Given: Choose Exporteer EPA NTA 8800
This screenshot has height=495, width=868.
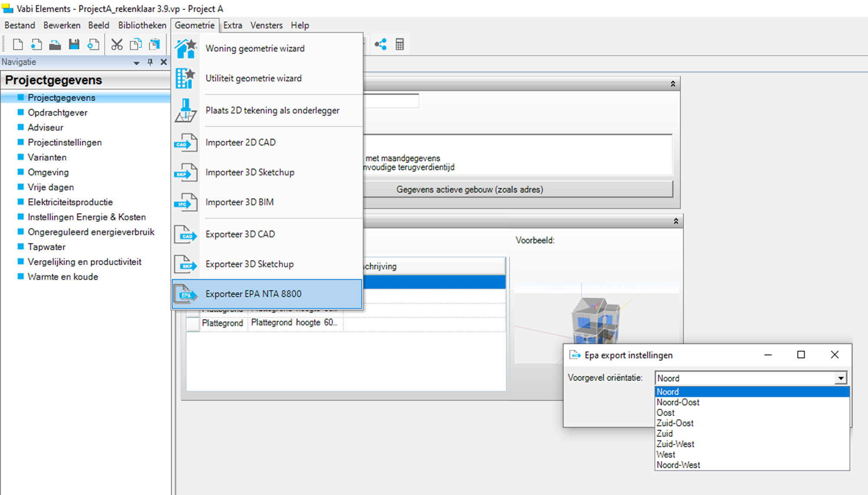Looking at the screenshot, I should coord(253,294).
